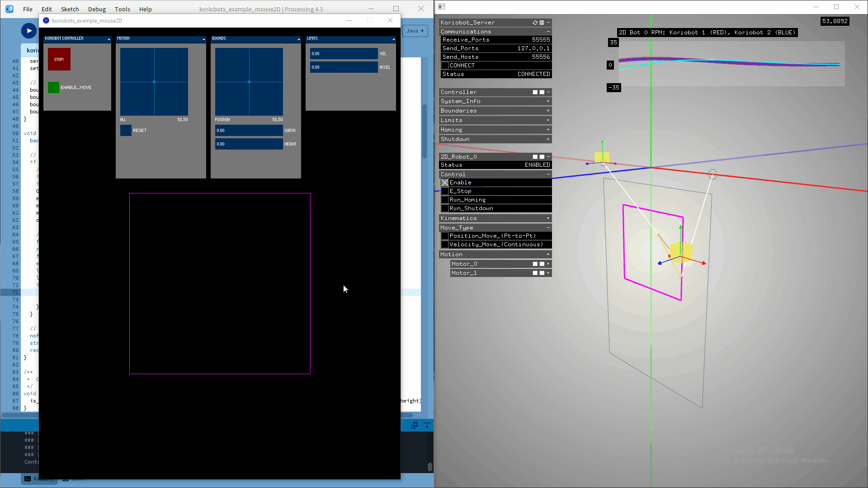
Task: Expand the System_Info section
Action: point(548,101)
